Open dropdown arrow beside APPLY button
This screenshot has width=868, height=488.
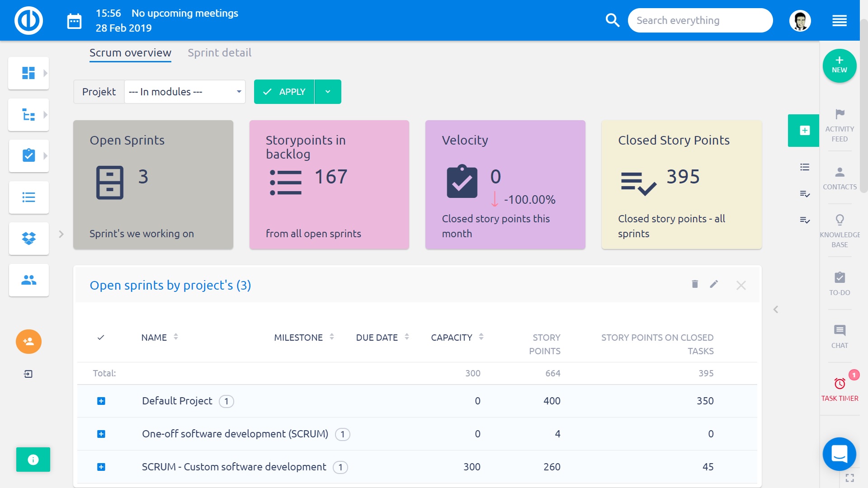(328, 92)
